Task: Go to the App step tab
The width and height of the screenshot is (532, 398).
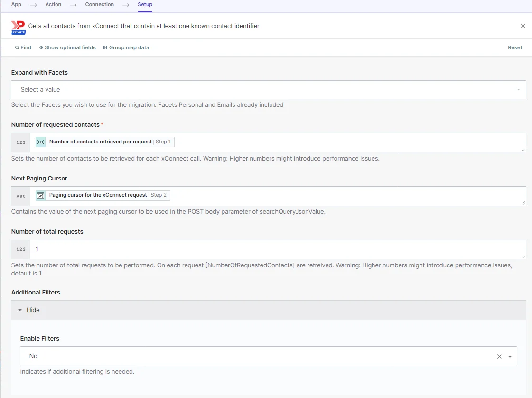Action: tap(16, 4)
